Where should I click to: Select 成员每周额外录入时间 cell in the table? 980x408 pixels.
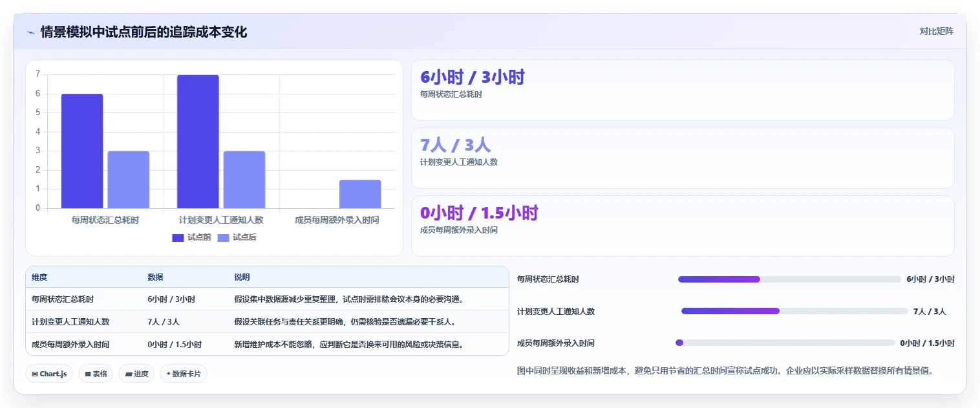pos(70,345)
